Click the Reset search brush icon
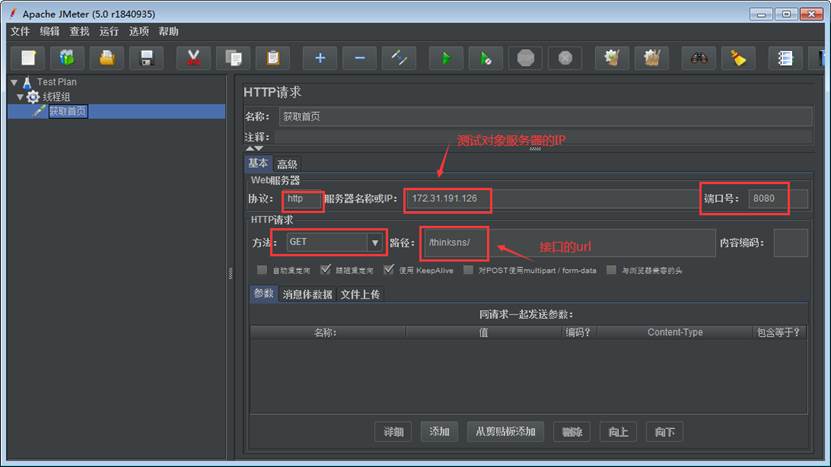 (x=738, y=58)
